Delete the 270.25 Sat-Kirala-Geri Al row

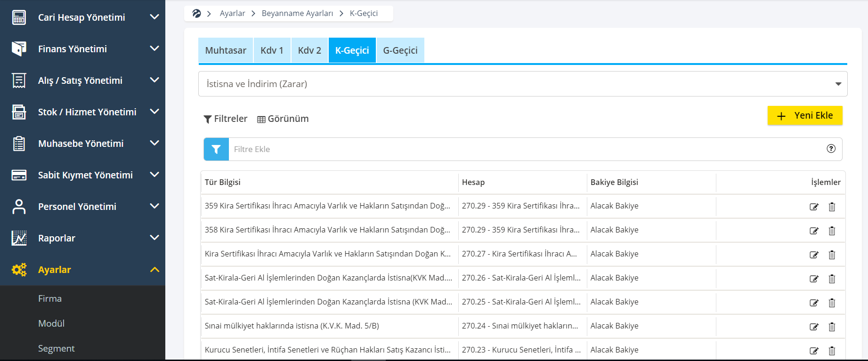[x=832, y=303]
